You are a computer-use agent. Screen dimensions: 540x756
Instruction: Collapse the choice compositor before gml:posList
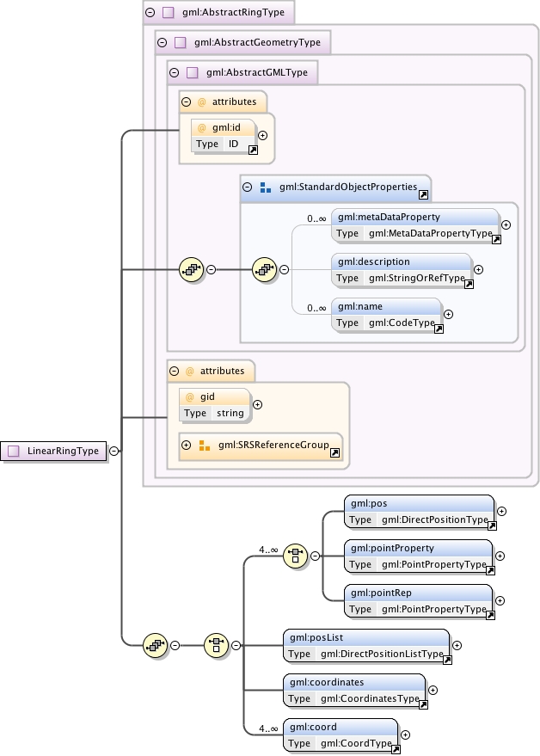(236, 645)
